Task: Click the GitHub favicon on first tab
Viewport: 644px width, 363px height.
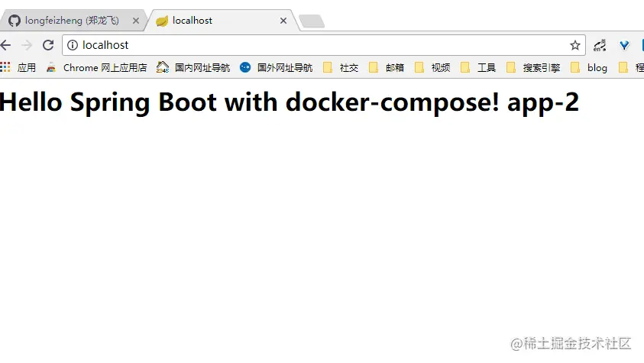Action: 15,21
